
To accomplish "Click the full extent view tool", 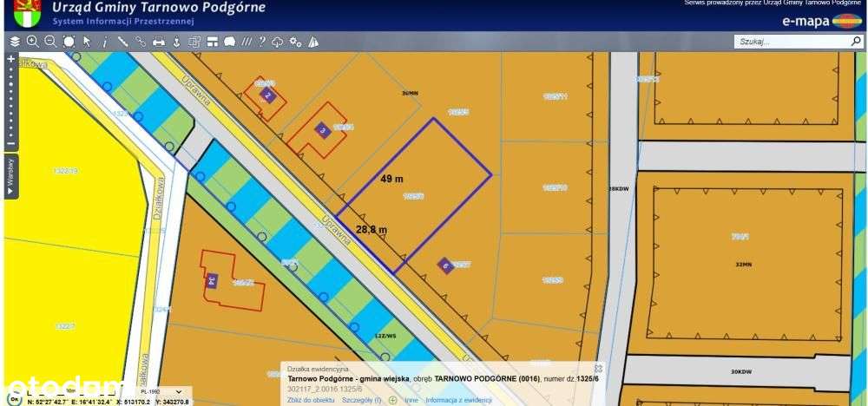I will click(69, 42).
